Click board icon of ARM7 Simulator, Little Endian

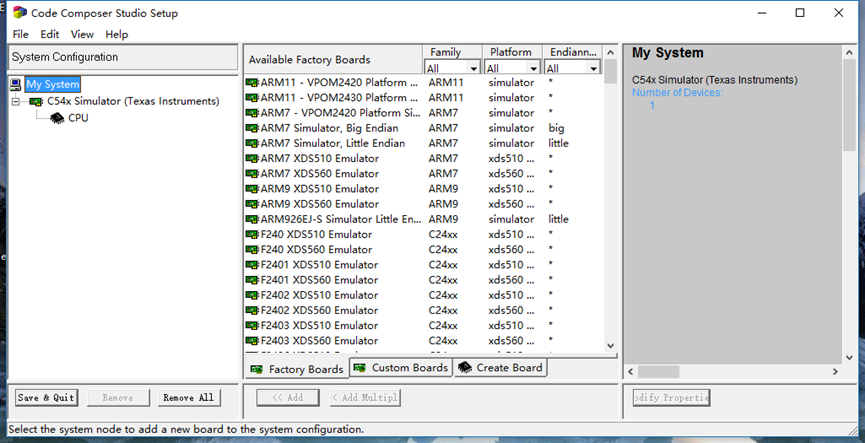tap(252, 143)
